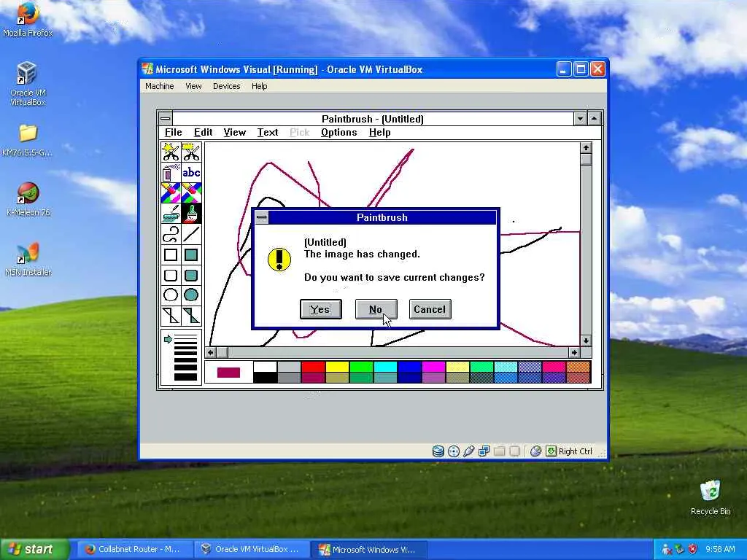Open the Paintbrush window control menu box
This screenshot has width=747, height=560.
point(166,119)
